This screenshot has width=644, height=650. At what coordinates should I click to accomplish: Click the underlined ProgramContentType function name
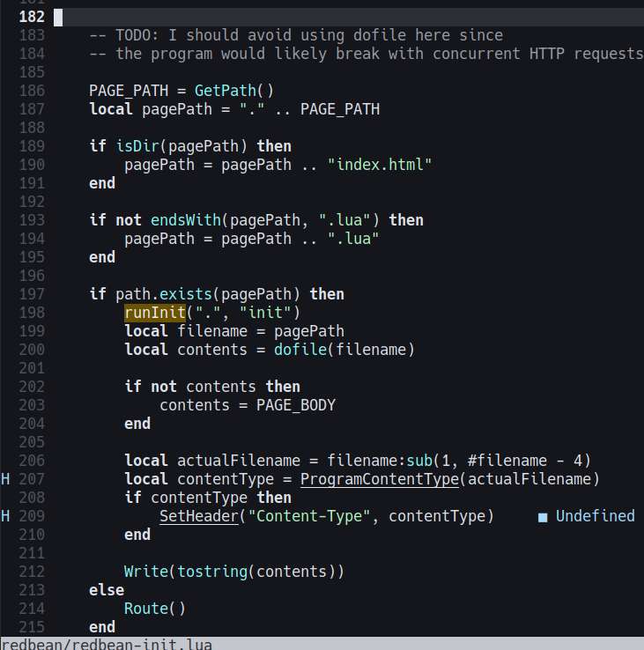tap(380, 479)
